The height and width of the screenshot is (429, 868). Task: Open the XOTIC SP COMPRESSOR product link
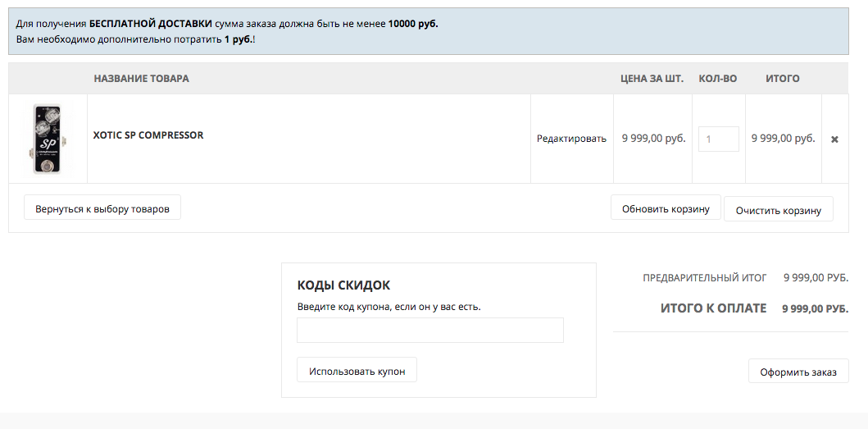(x=148, y=135)
